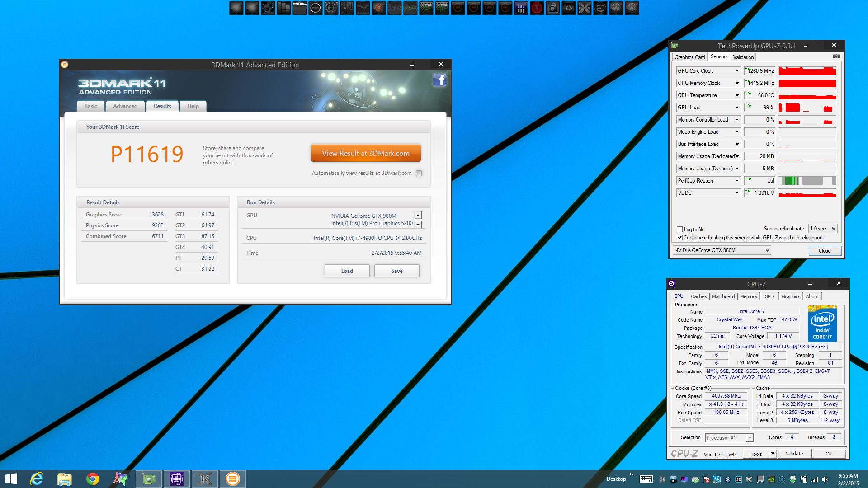Click the Load button in Run Details

click(x=347, y=271)
